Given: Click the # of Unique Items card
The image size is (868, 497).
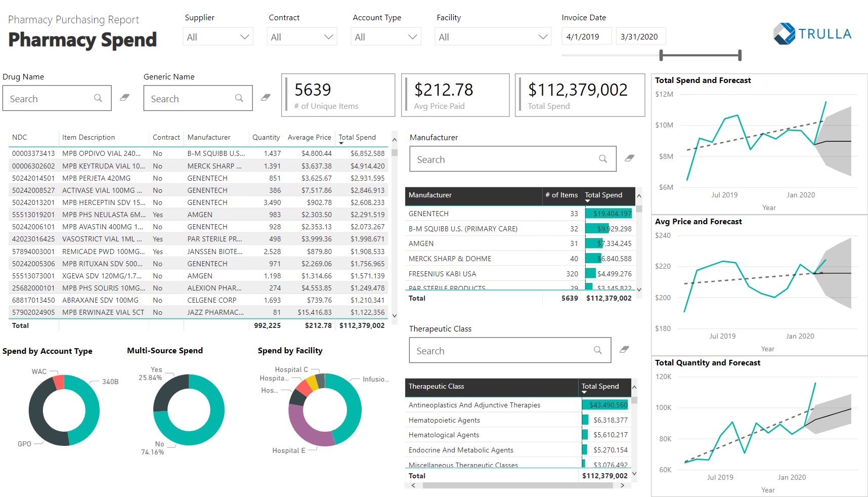Looking at the screenshot, I should click(x=338, y=95).
